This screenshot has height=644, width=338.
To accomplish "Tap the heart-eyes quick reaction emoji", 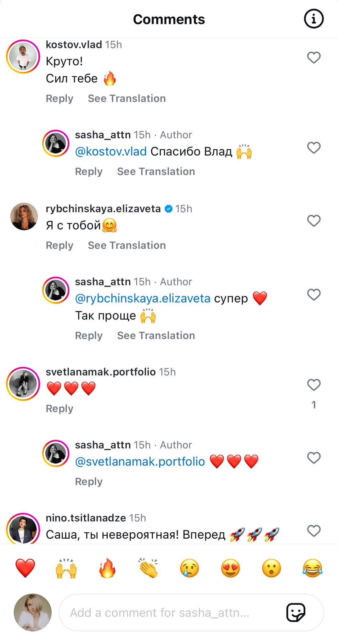I will point(230,568).
